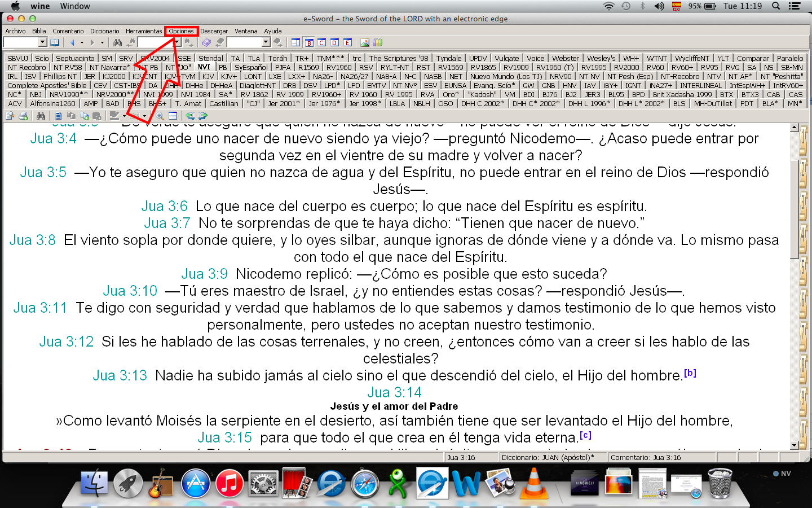
Task: Click the binoculars search icon in top toolbar
Action: coord(117,42)
